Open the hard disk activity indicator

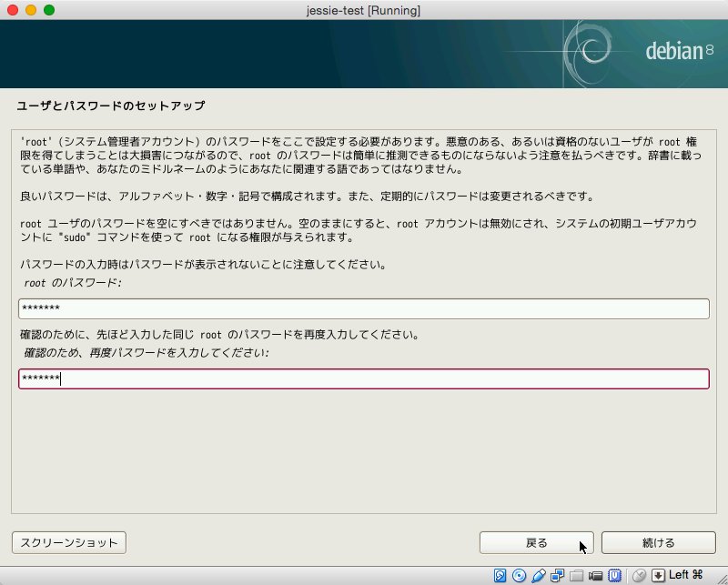pyautogui.click(x=500, y=576)
